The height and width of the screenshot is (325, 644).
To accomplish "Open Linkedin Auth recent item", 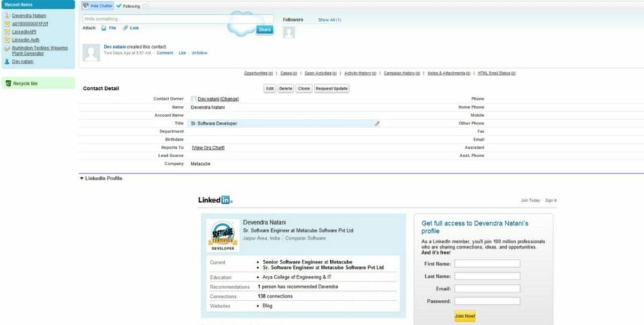I will [25, 40].
